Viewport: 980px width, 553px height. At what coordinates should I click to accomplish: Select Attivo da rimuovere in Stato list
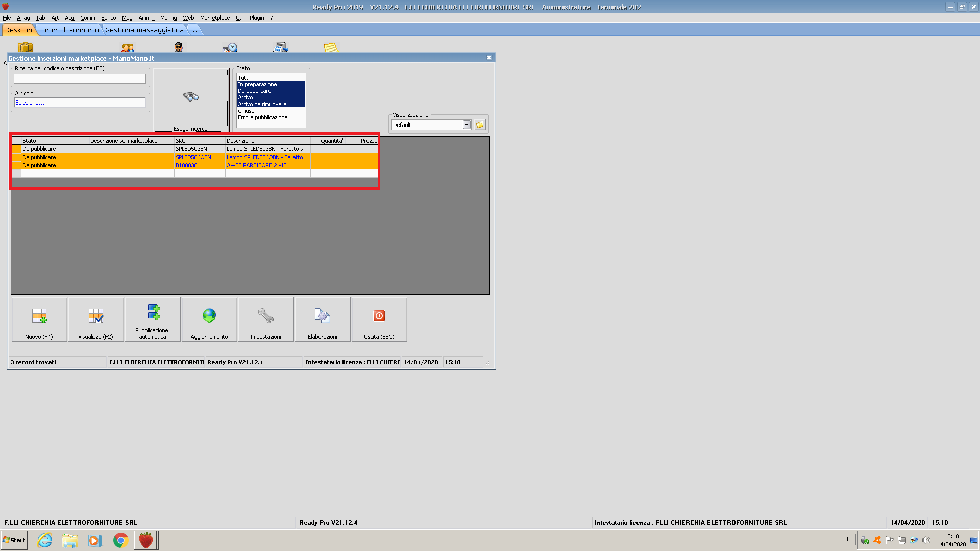271,104
